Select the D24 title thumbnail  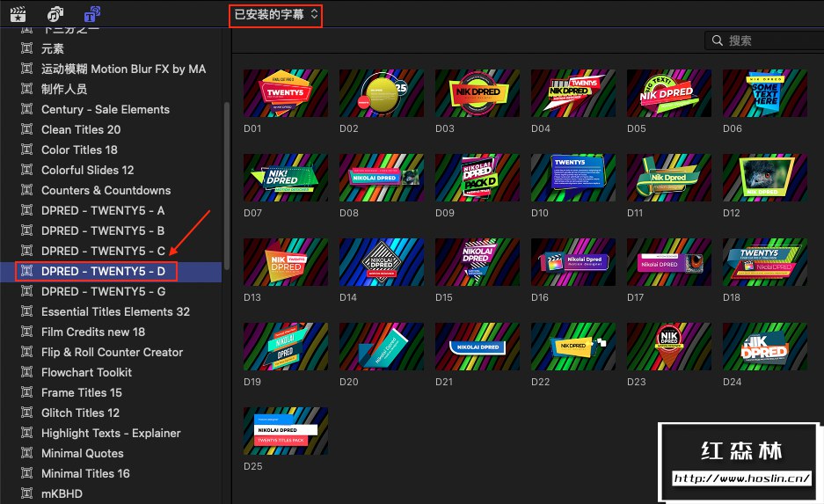[x=765, y=347]
